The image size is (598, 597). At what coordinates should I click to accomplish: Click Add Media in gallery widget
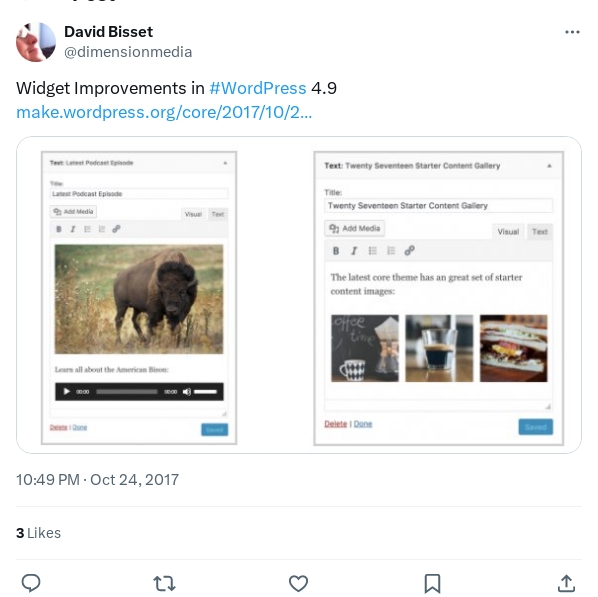[355, 229]
